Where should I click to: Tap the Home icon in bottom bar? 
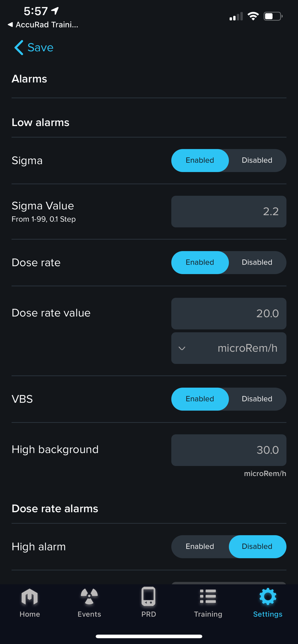[30, 597]
